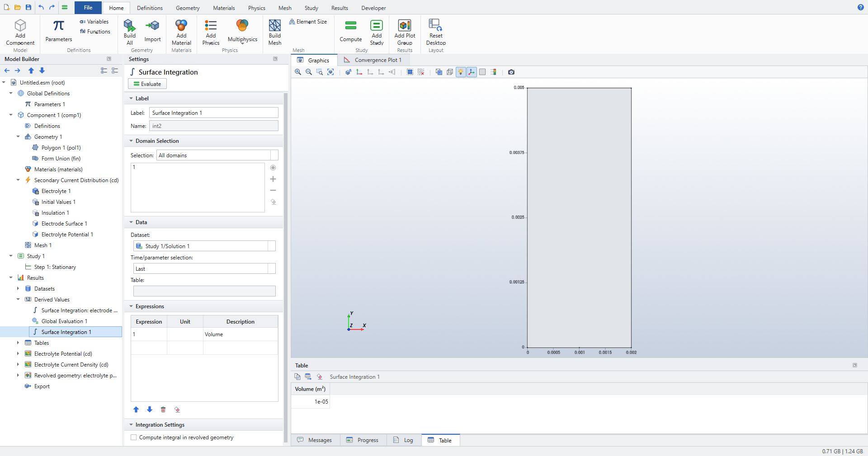Zoom in on the graphics view
868x456 pixels.
coord(298,72)
